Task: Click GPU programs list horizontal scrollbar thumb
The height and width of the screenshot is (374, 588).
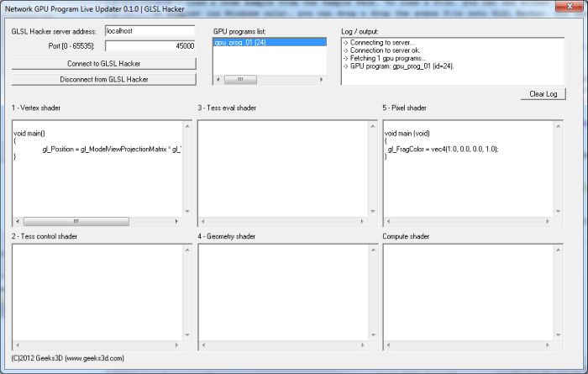Action: [240, 80]
